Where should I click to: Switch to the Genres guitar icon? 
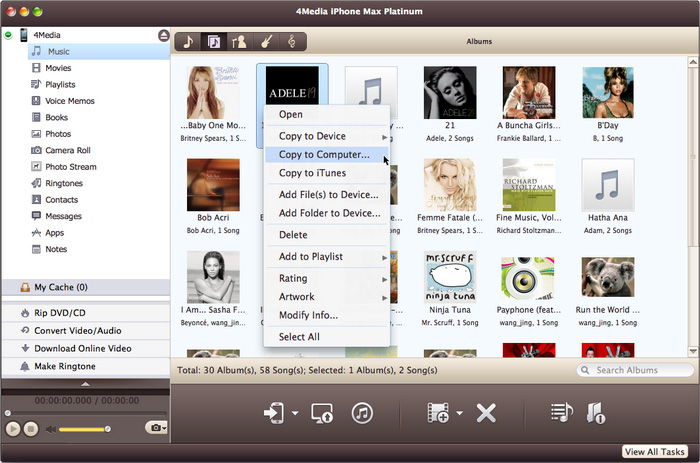(266, 42)
